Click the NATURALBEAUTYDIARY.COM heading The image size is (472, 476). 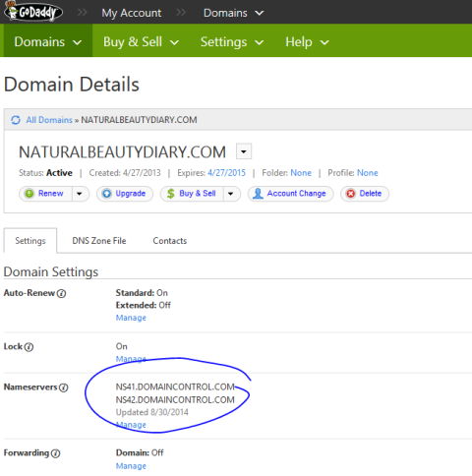(122, 152)
